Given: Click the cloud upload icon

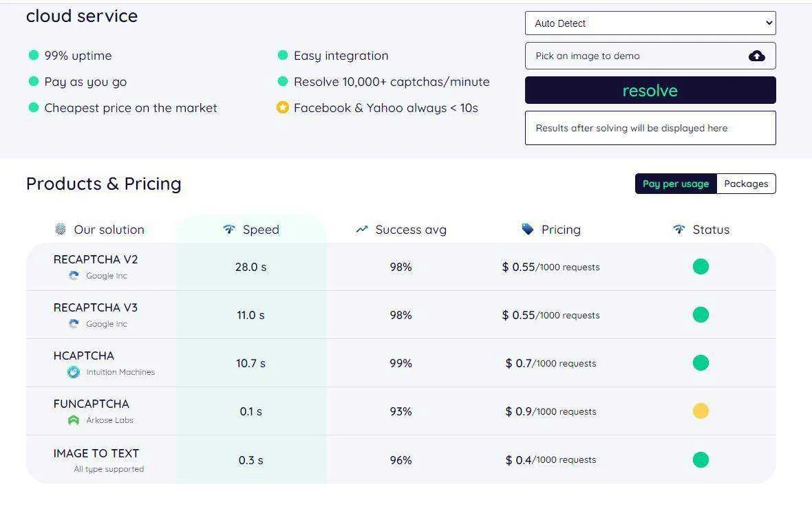Looking at the screenshot, I should pyautogui.click(x=756, y=56).
